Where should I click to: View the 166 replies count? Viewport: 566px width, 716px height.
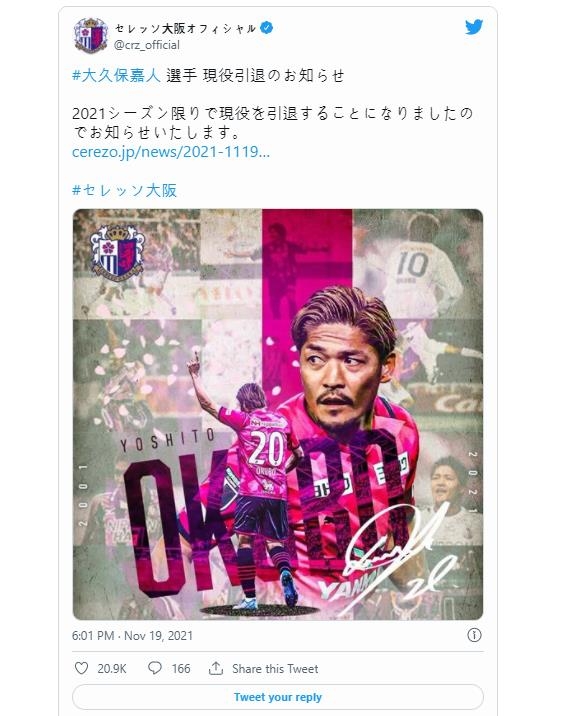tap(181, 669)
